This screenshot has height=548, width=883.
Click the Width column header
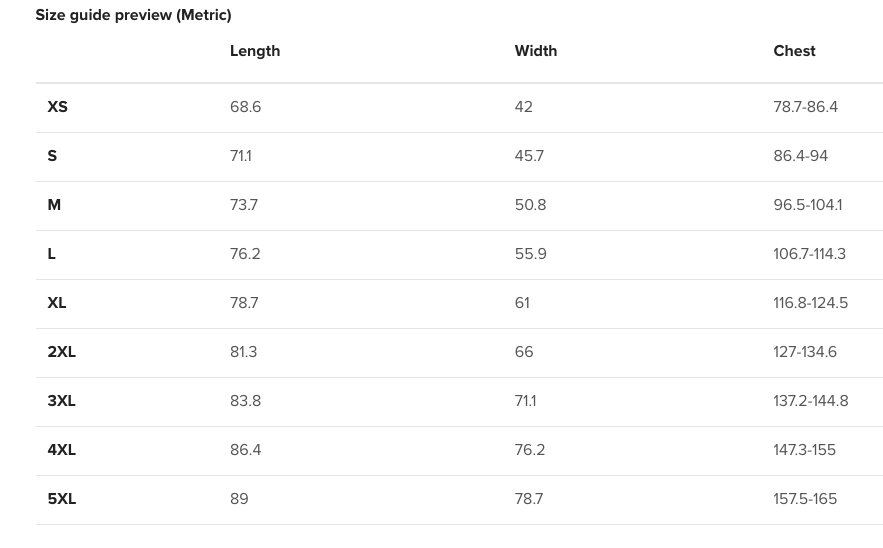pyautogui.click(x=535, y=51)
